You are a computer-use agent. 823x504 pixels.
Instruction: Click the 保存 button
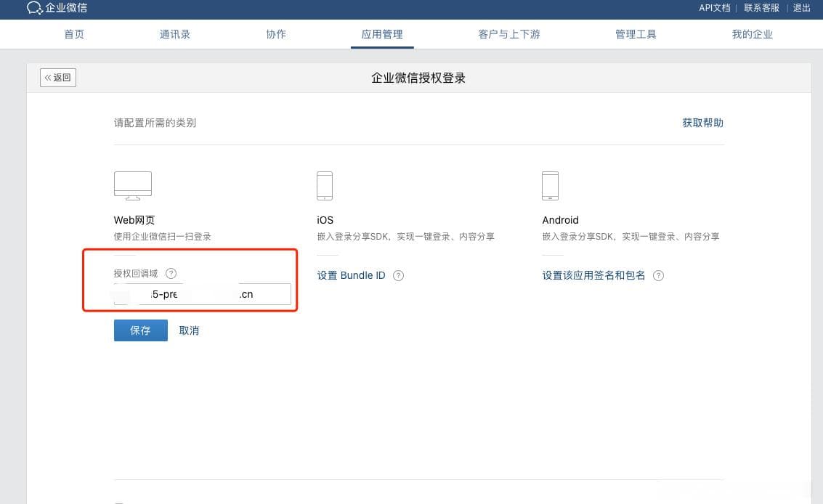click(x=141, y=330)
